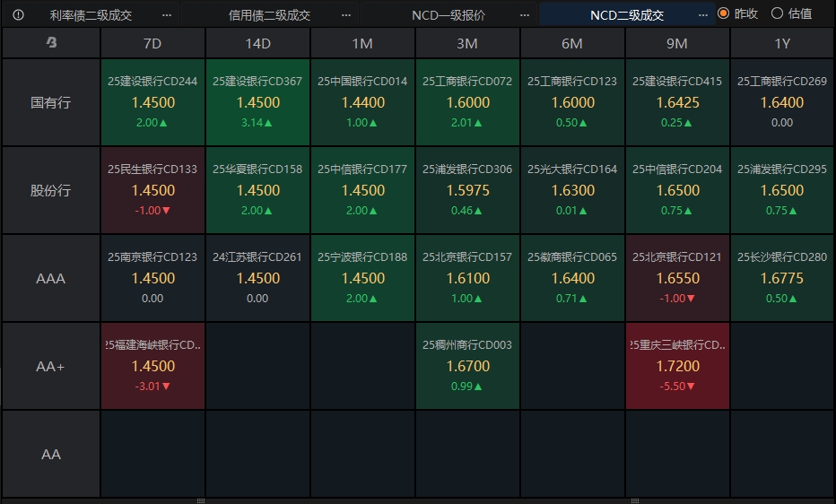This screenshot has width=836, height=504.
Task: Click 25华夏银行CD158 cell
Action: [257, 190]
